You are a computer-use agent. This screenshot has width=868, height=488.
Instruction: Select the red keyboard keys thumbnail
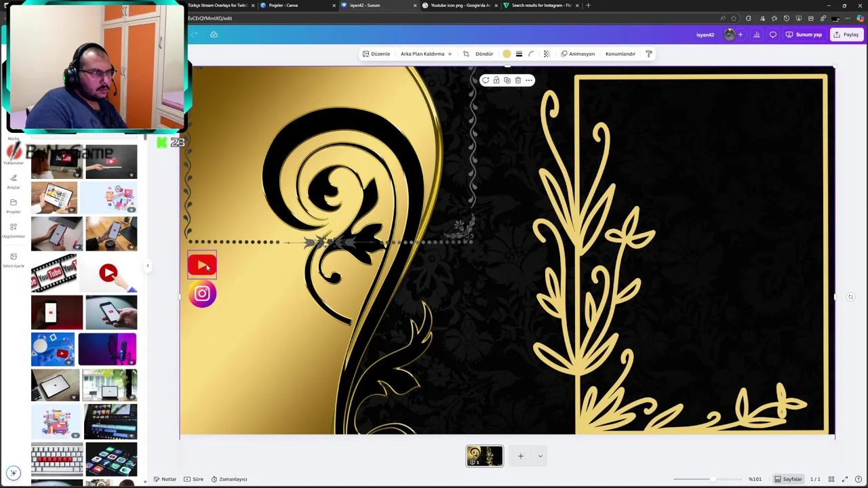57,459
